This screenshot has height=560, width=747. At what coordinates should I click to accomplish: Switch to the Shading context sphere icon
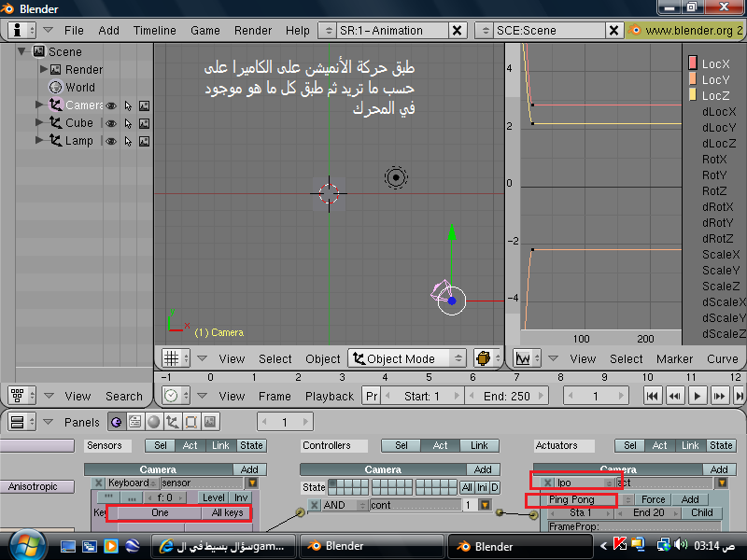(x=153, y=422)
